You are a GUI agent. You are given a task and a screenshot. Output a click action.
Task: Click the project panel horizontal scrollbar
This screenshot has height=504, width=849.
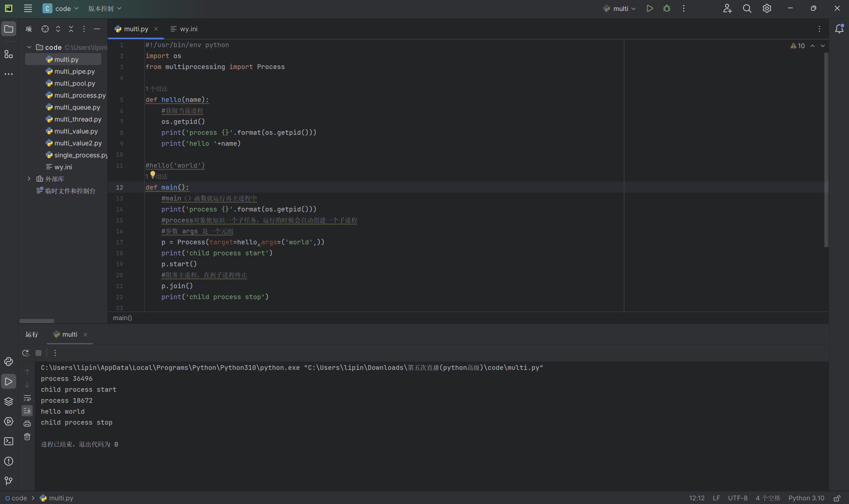point(37,321)
